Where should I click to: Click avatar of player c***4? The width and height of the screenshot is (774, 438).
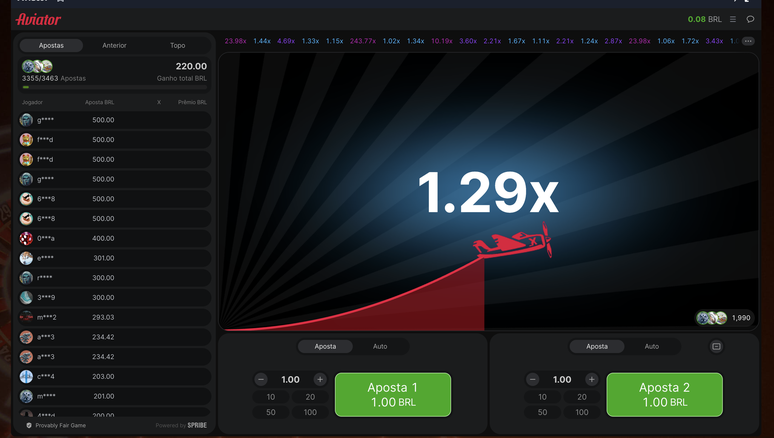26,376
